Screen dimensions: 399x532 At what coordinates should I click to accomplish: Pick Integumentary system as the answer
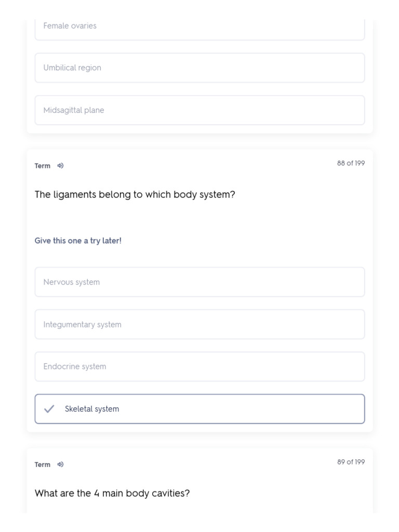pyautogui.click(x=199, y=324)
